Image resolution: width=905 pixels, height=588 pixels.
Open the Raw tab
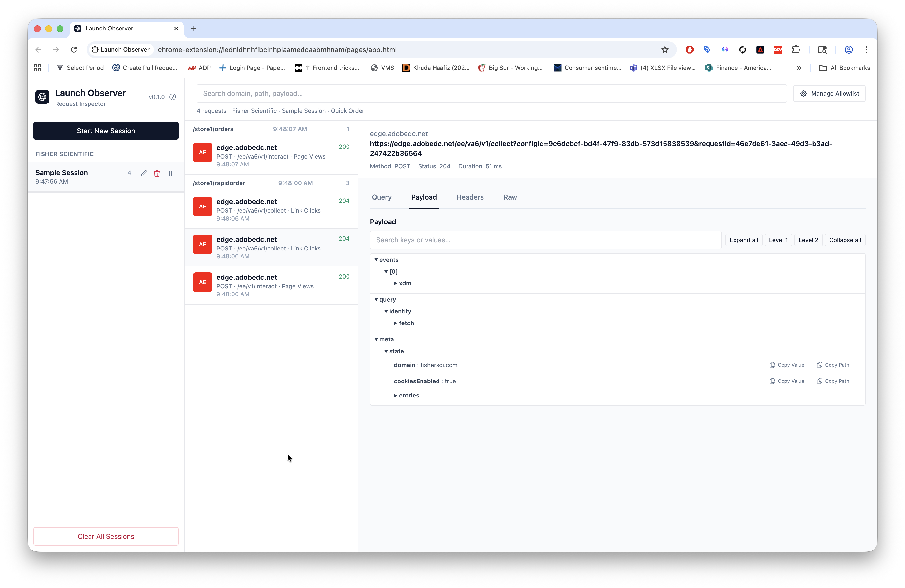point(510,197)
